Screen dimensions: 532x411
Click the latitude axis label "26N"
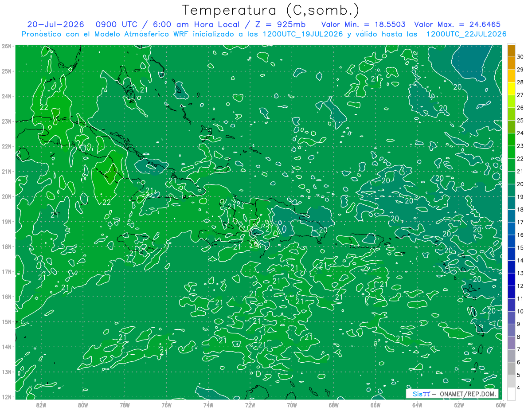pos(7,46)
